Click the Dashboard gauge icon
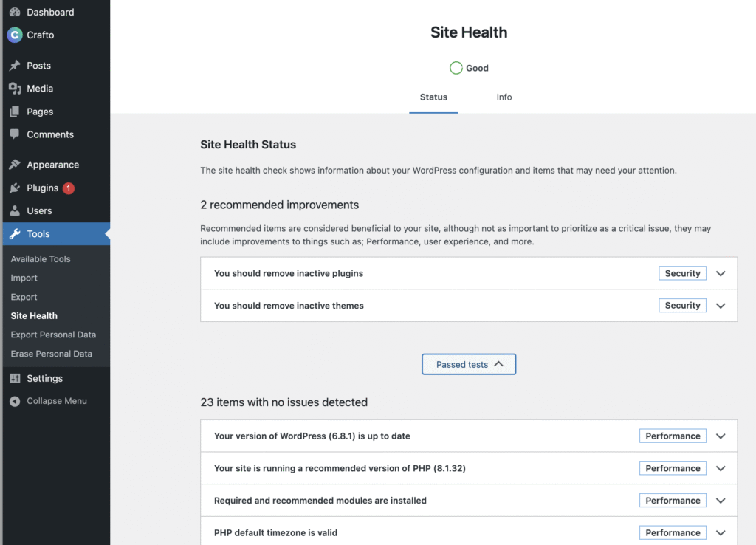The image size is (756, 545). [x=15, y=13]
